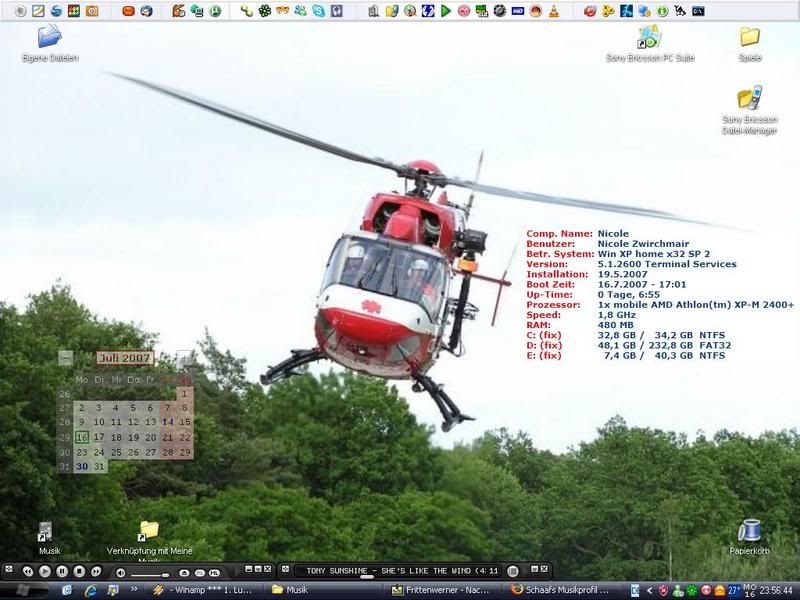800x600 pixels.
Task: Toggle the Winamp media library (ML) button
Action: (x=215, y=572)
